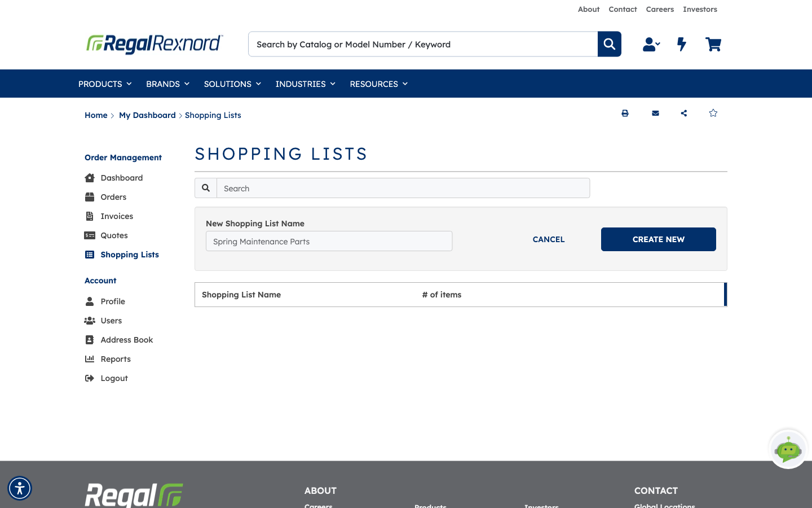812x508 pixels.
Task: Open Users under Account
Action: click(103, 321)
